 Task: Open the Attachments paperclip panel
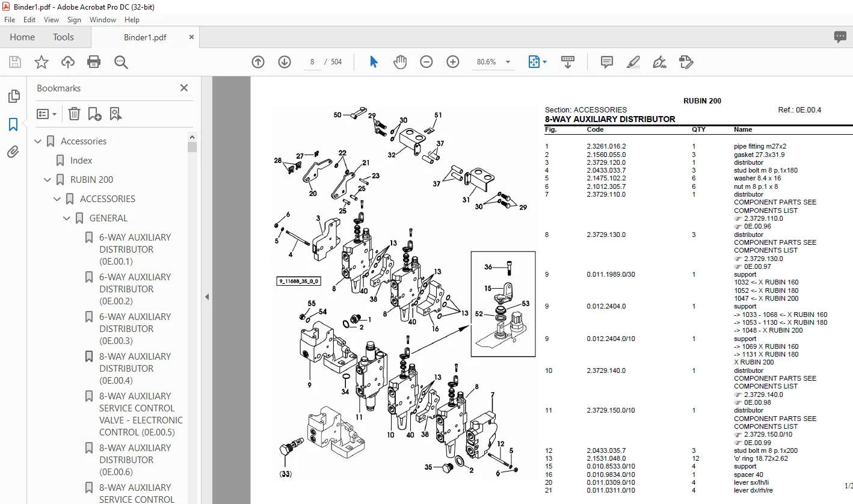click(x=13, y=152)
